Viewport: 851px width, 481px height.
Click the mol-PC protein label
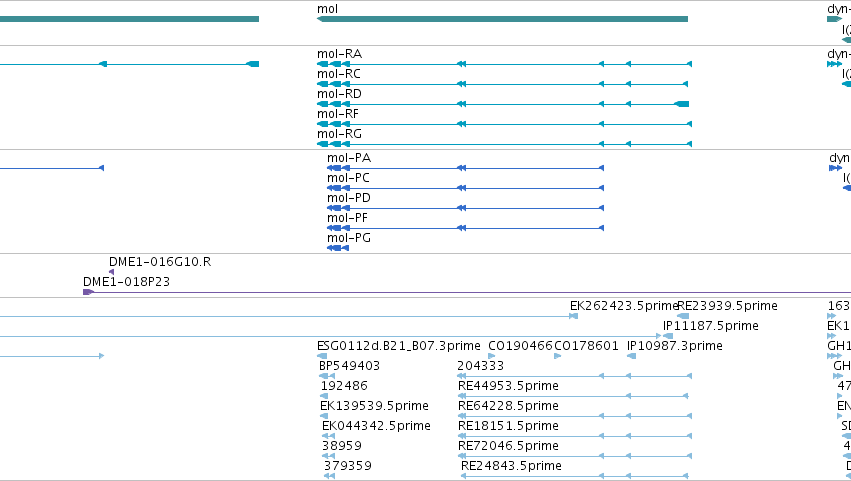tap(348, 178)
